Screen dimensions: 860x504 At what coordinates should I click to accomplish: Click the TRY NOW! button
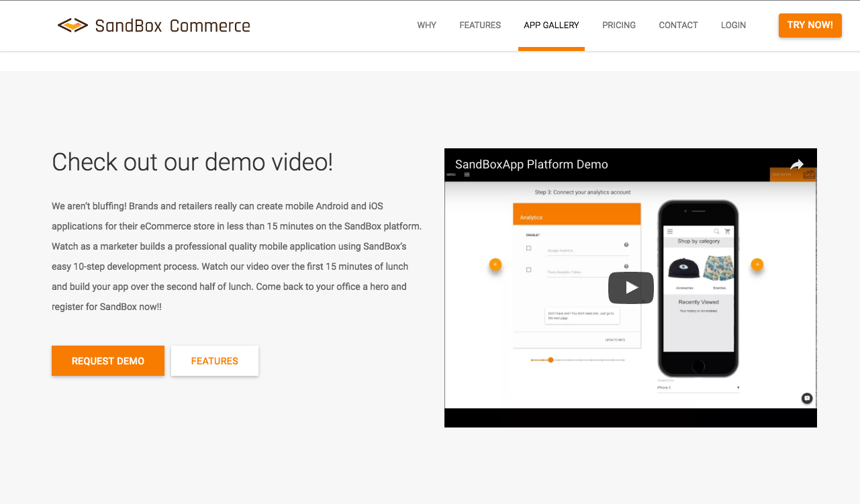pyautogui.click(x=810, y=25)
